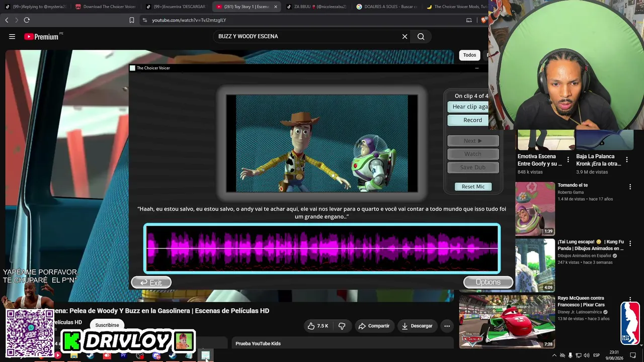Open 'Emotiva Escena Entre Goofy y su...' video title
644x362 pixels.
[540, 160]
